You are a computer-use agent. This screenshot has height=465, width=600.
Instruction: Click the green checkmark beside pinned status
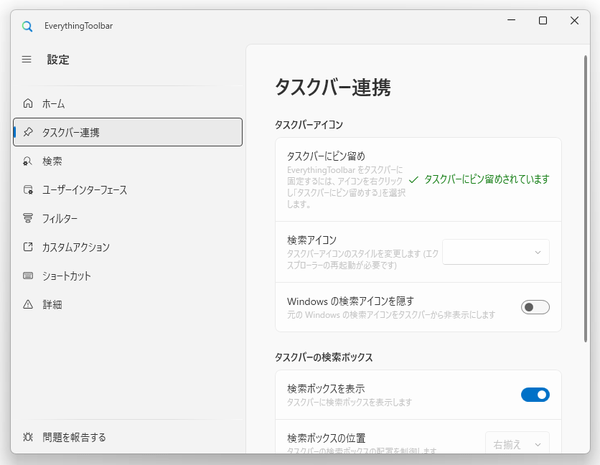point(414,179)
